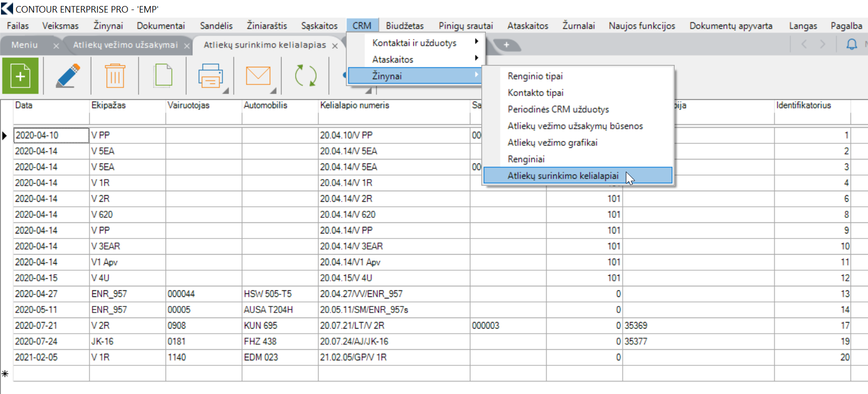868x394 pixels.
Task: Choose Atliekų vežimo grafikai from submenu
Action: click(552, 142)
